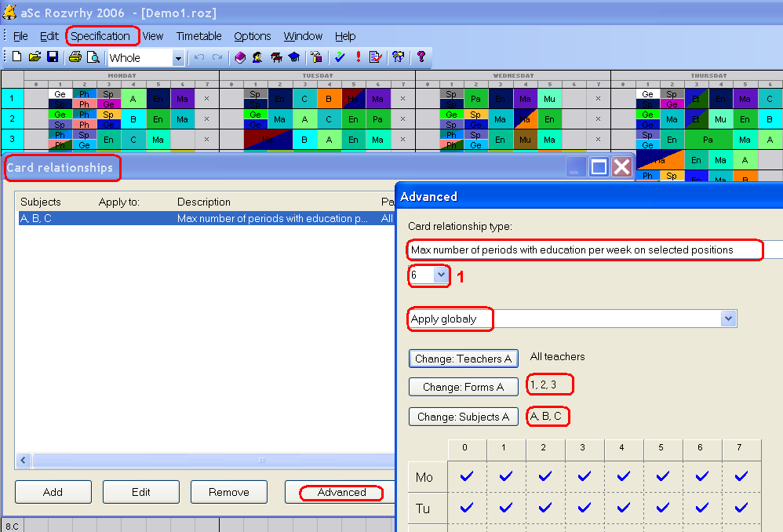Viewport: 783px width, 532px height.
Task: Open the Timetable menu
Action: click(x=198, y=36)
